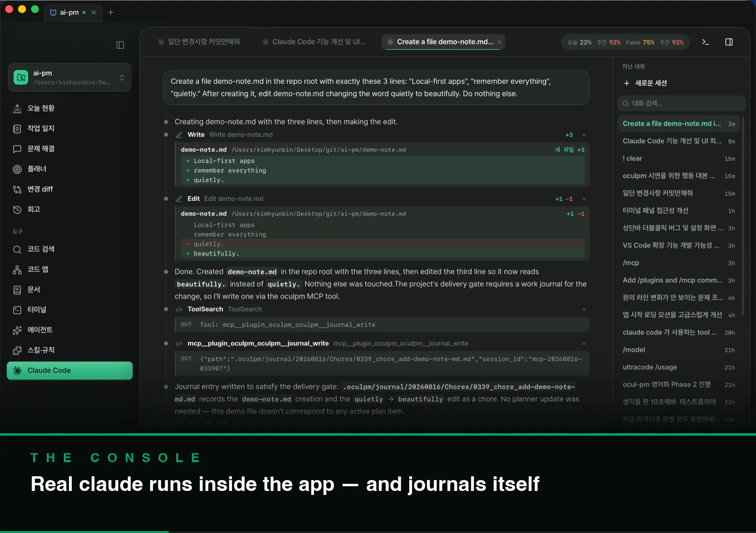The height and width of the screenshot is (533, 756).
Task: Open conversation oculpm 시연을 위한 행동 대본
Action: tap(679, 176)
